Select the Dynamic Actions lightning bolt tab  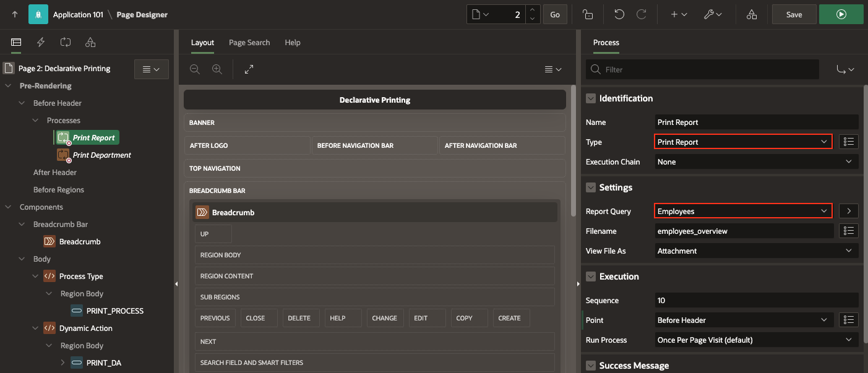coord(40,42)
